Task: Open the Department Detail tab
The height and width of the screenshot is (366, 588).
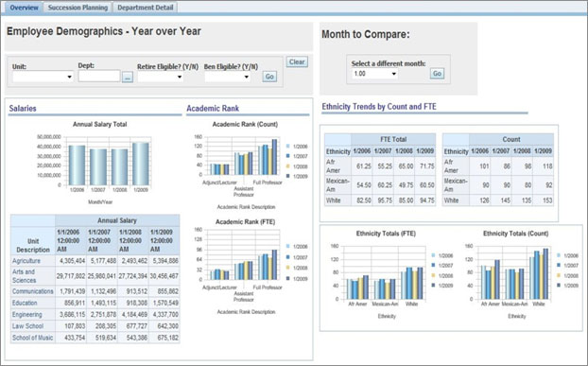Action: (146, 8)
